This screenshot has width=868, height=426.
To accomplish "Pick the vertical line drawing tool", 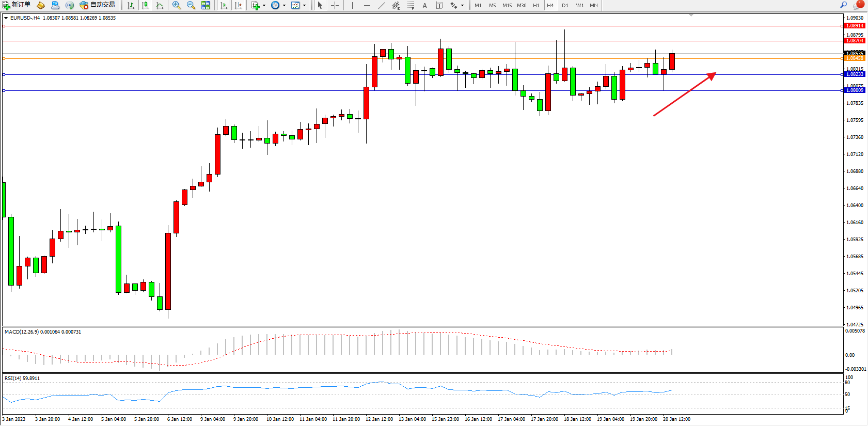I will click(352, 5).
